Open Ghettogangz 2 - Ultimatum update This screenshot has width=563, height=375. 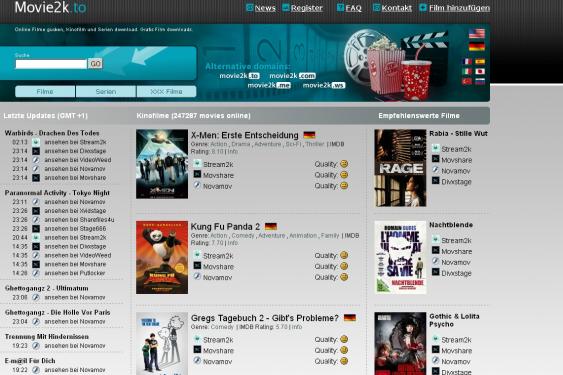point(47,288)
